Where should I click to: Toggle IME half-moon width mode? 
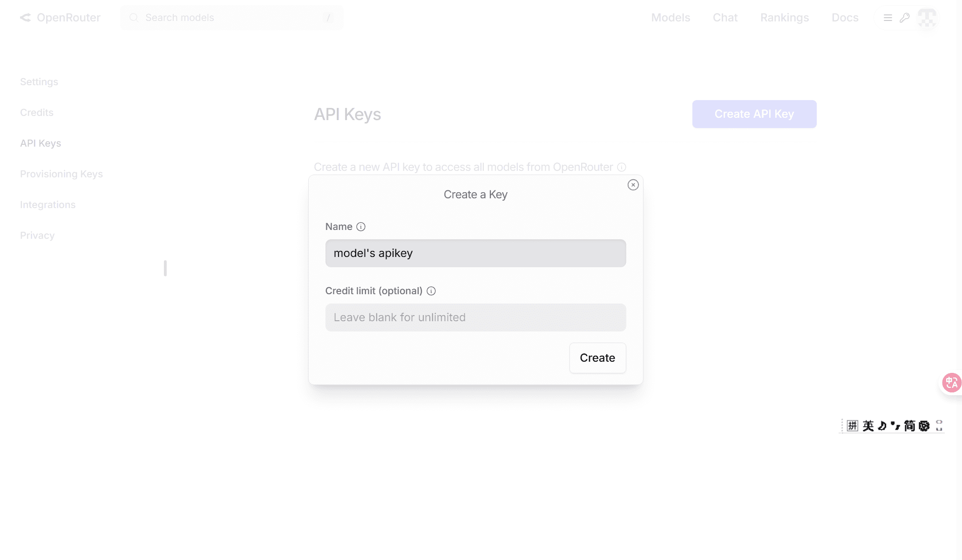(x=882, y=426)
